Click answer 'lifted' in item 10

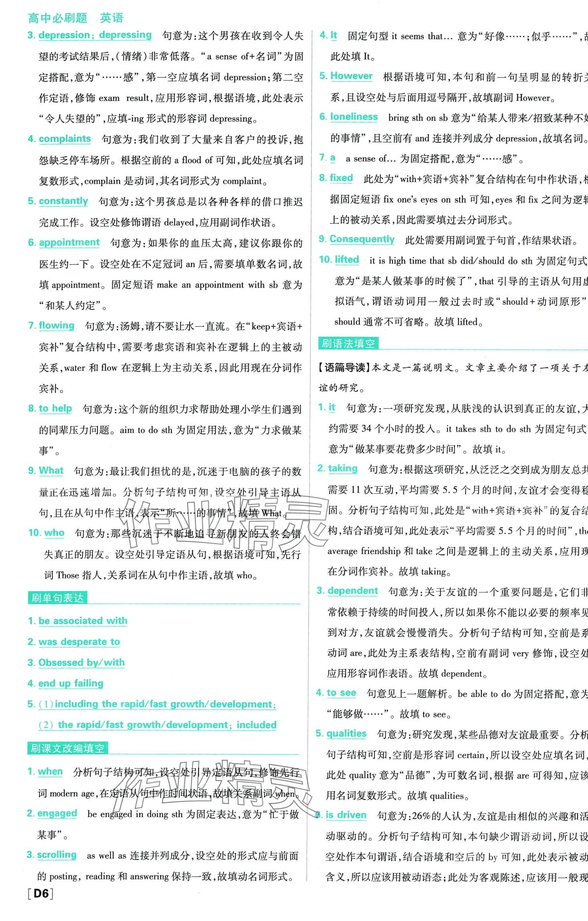click(347, 260)
